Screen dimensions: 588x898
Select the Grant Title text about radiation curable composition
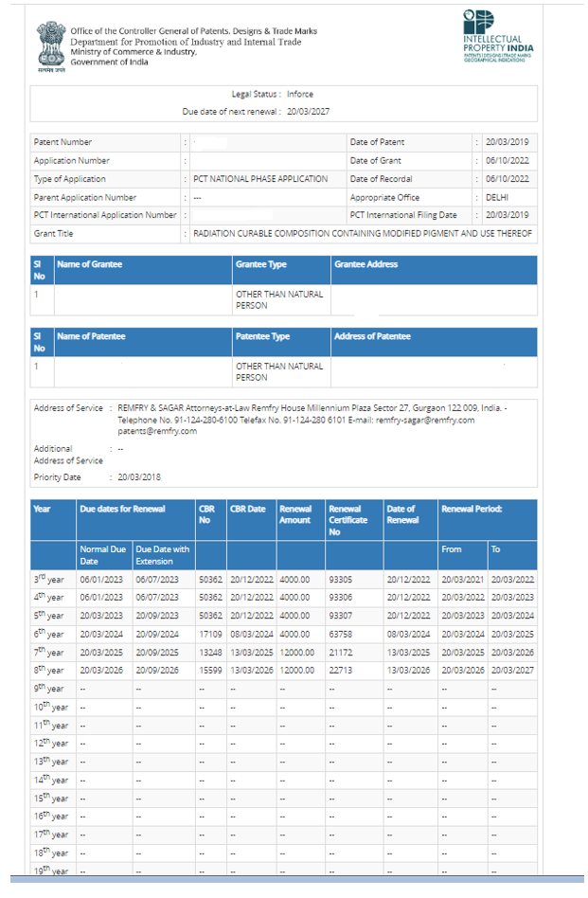pyautogui.click(x=363, y=234)
